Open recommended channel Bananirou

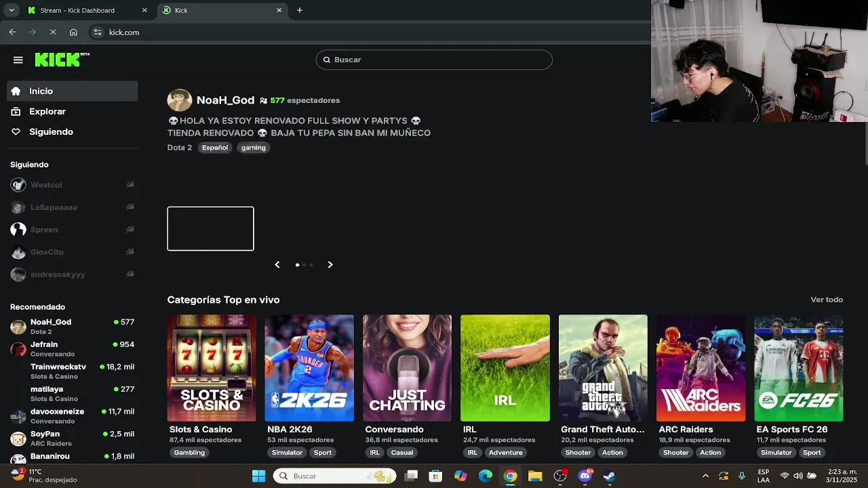point(72,457)
